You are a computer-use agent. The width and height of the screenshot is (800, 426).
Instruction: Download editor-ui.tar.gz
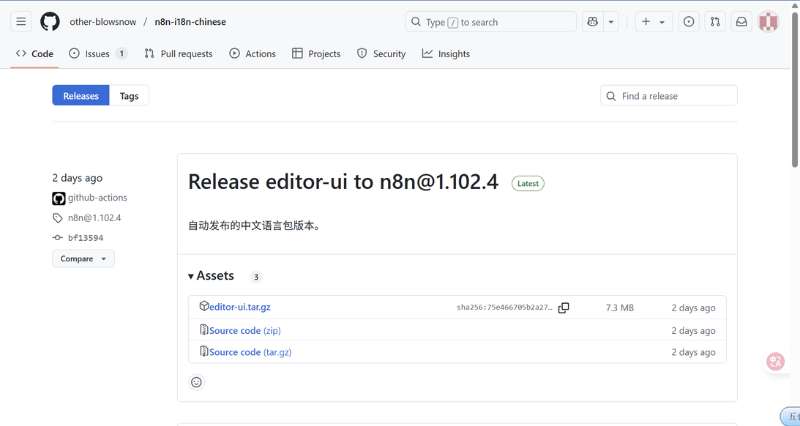click(x=240, y=307)
